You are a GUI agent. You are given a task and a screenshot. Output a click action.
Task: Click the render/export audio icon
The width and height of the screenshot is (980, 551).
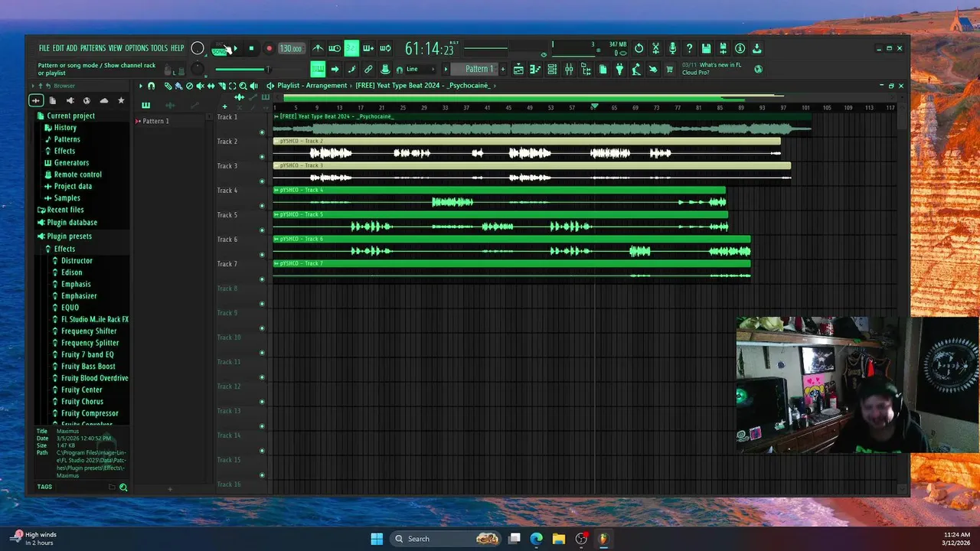click(x=723, y=48)
